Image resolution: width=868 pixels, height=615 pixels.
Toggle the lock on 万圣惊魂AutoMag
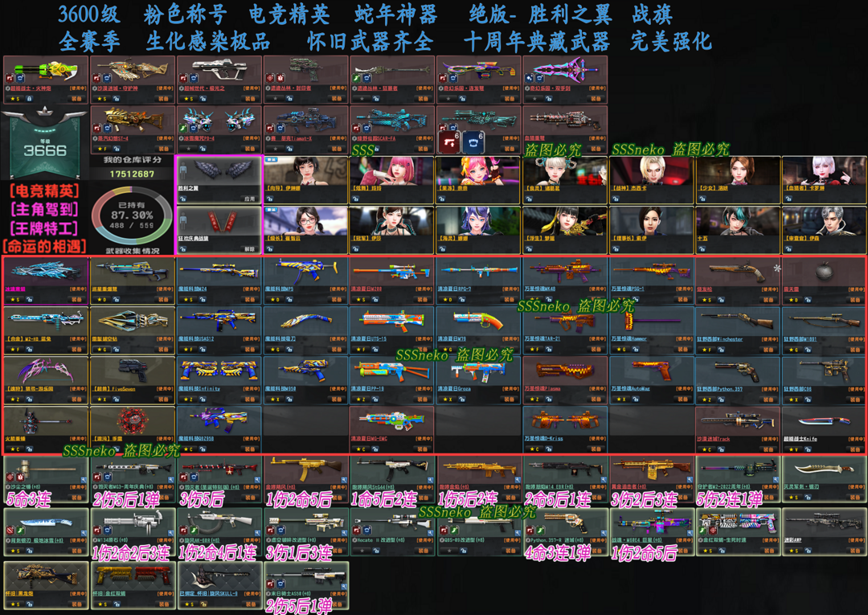(634, 399)
